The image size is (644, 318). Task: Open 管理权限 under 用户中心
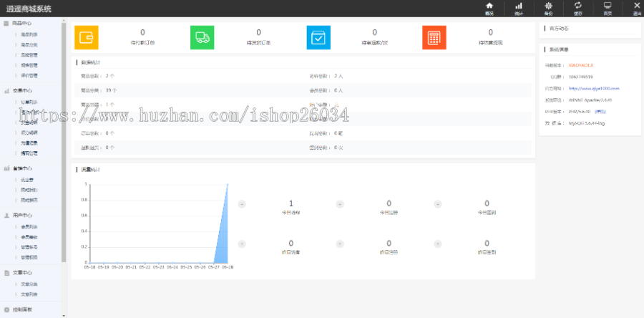29,258
